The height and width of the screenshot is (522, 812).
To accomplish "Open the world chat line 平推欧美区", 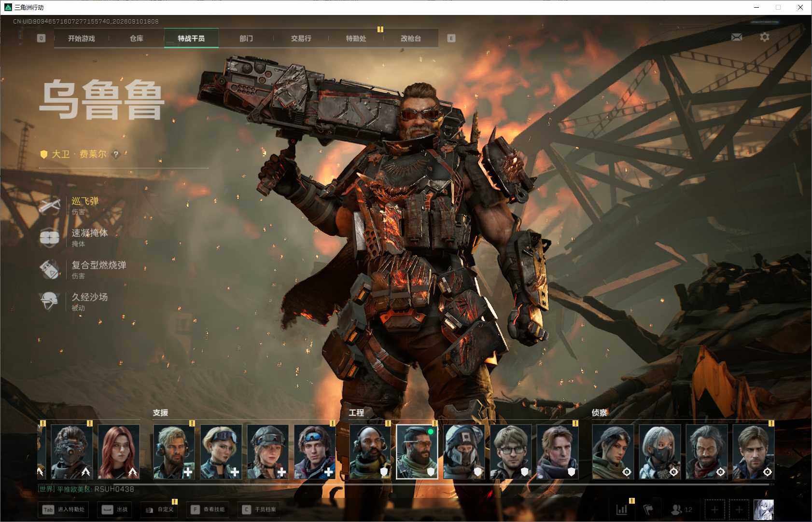I will 86,489.
